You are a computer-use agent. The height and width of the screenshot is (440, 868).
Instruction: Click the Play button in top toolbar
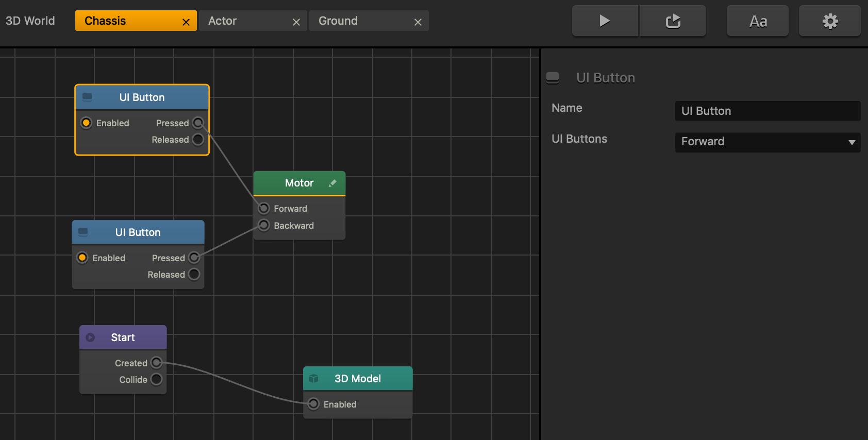pyautogui.click(x=605, y=21)
